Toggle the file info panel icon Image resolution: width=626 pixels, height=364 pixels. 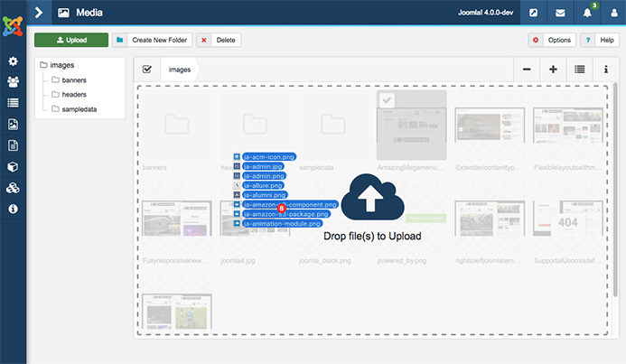pos(606,70)
